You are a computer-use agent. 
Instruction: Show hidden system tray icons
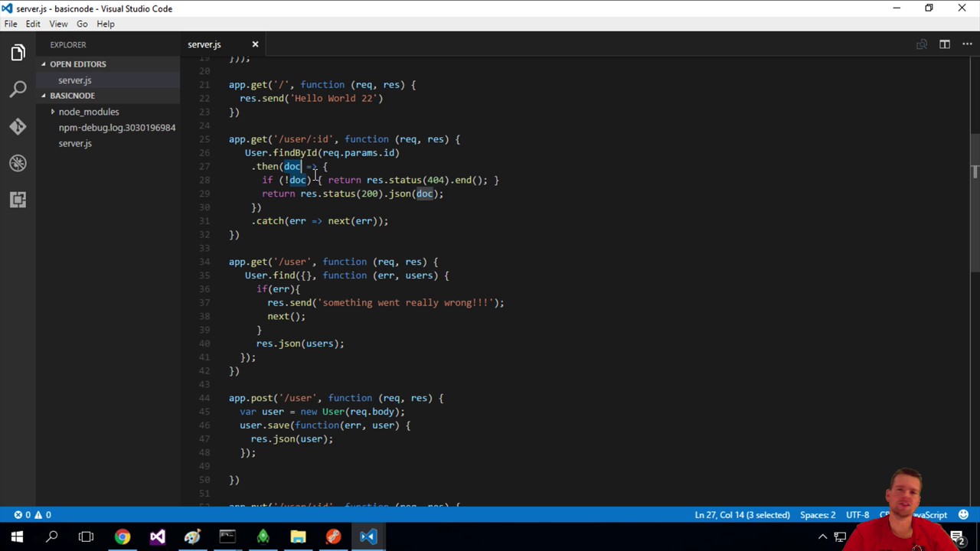point(822,537)
